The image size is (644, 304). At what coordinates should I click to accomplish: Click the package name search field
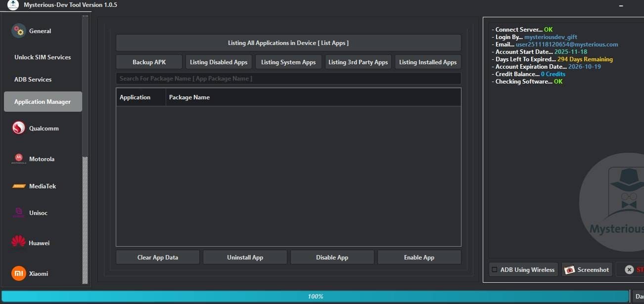[288, 78]
